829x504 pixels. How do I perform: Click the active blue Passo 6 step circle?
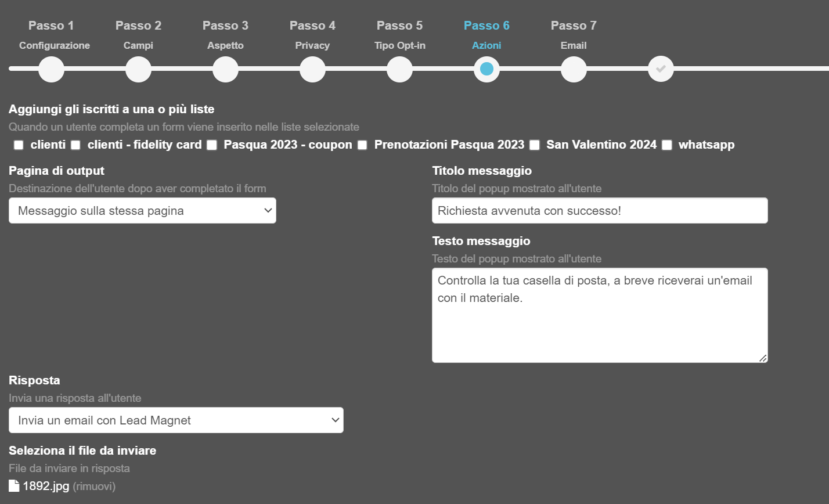pos(486,69)
